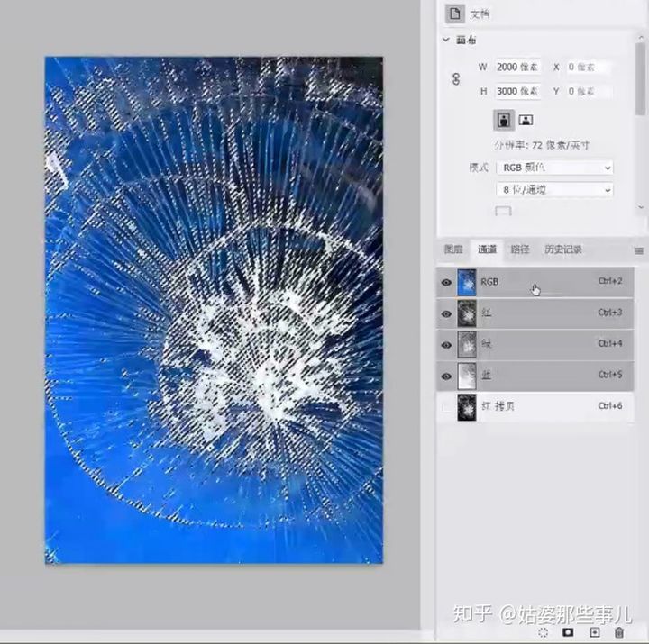The width and height of the screenshot is (649, 644).
Task: Click the 红 拷贝 channel thumbnail
Action: pos(467,407)
